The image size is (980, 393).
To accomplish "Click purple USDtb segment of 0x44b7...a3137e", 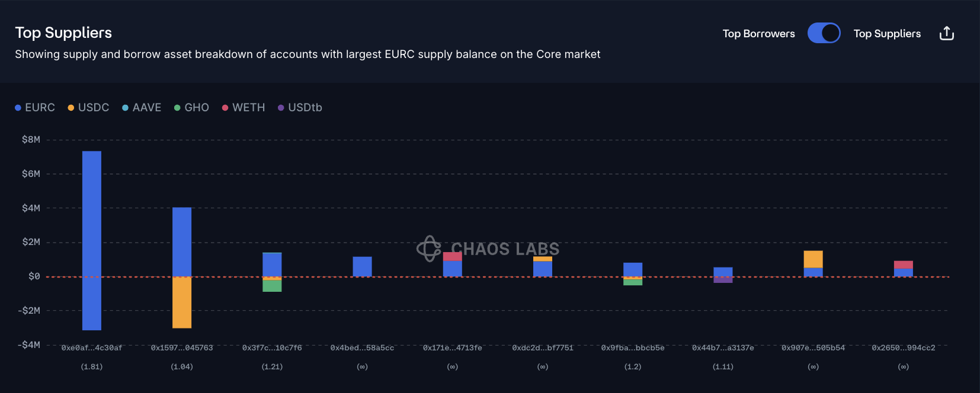I will click(x=723, y=280).
